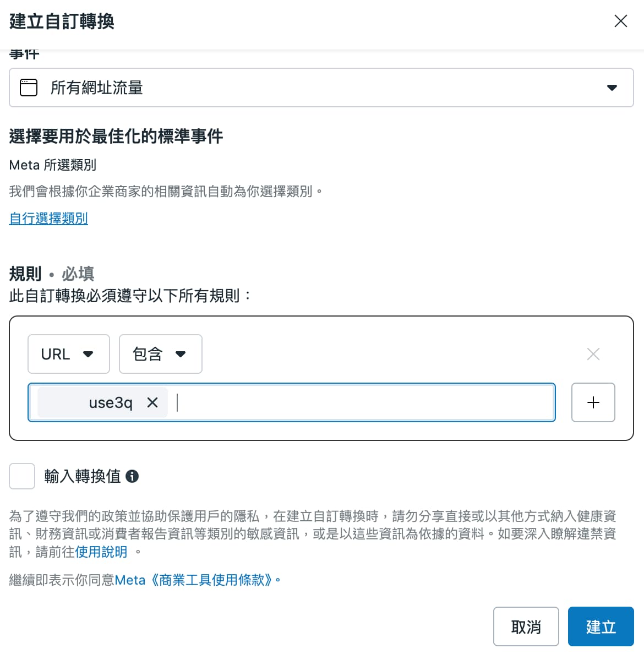Click the browser window icon beside 所有網址流量
Image resolution: width=644 pixels, height=654 pixels.
29,88
